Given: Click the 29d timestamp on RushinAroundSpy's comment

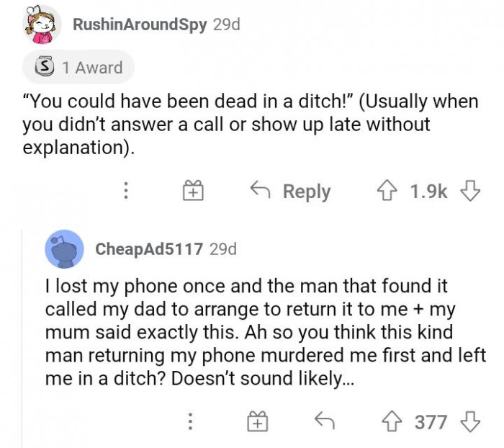Looking at the screenshot, I should point(227,24).
